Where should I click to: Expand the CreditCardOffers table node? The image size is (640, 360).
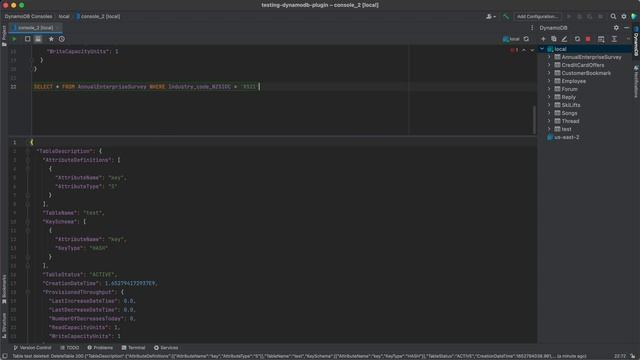(x=549, y=65)
